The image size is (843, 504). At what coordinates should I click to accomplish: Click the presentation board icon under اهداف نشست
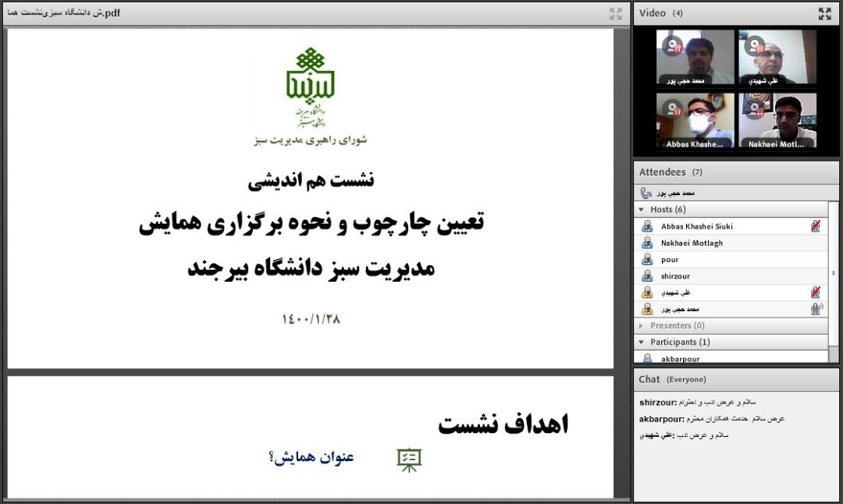tap(409, 460)
